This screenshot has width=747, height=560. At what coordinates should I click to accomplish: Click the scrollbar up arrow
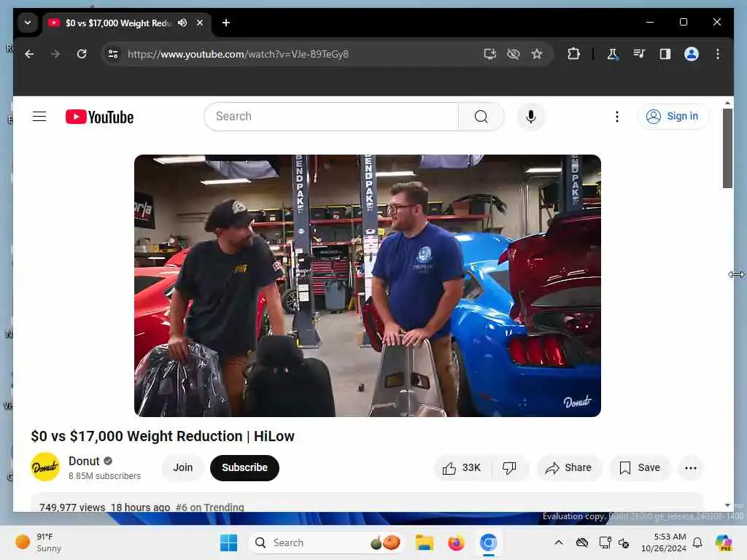tap(727, 103)
